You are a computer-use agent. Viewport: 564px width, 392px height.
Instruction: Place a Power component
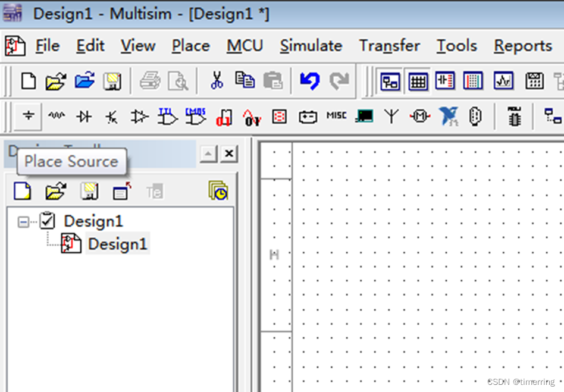click(x=308, y=117)
